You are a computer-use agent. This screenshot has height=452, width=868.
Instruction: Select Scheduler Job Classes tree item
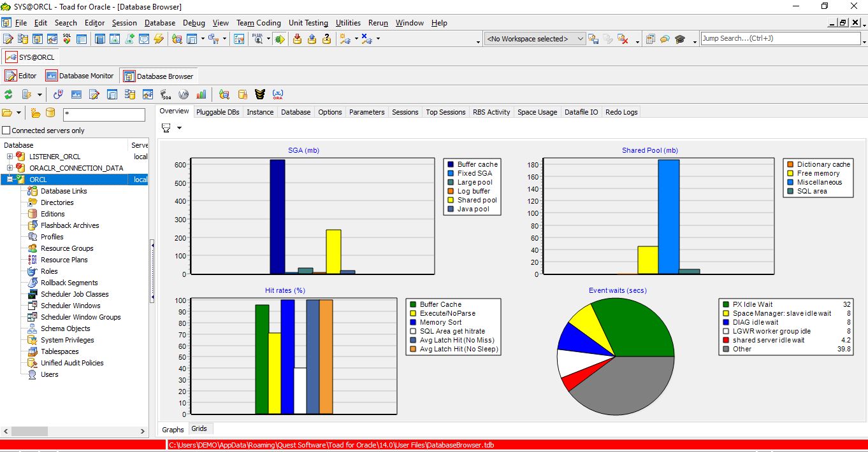pos(75,294)
